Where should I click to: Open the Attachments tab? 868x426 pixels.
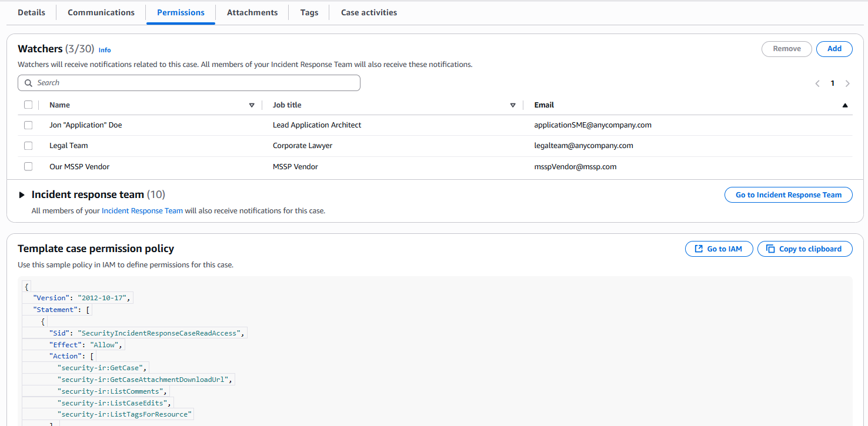click(252, 12)
